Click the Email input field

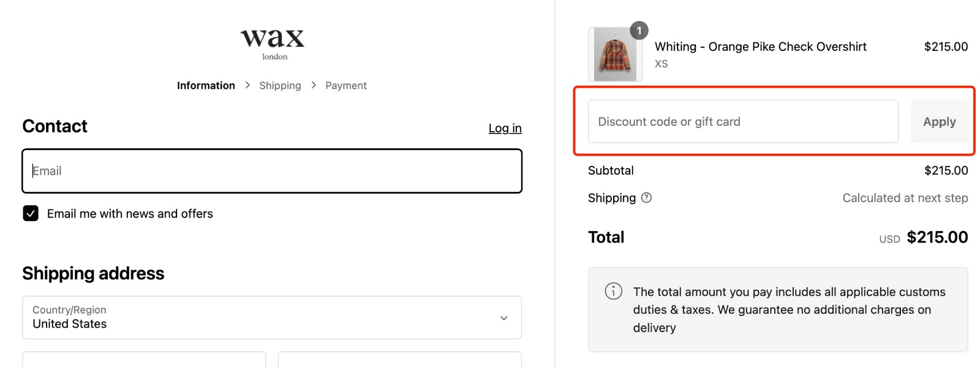[x=271, y=171]
